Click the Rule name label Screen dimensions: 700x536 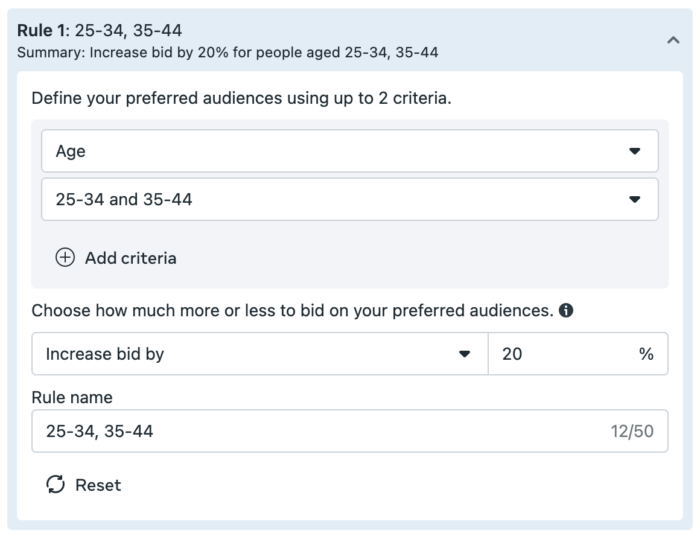[72, 397]
